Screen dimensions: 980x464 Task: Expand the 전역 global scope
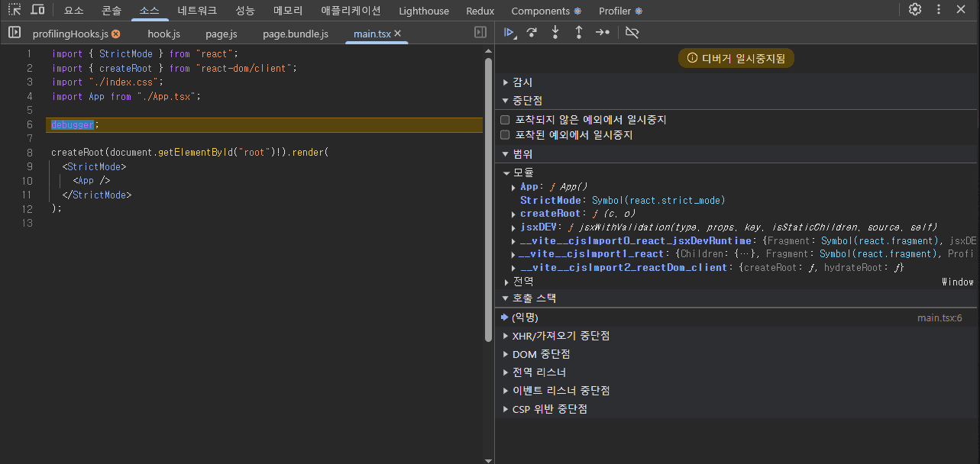(x=522, y=282)
